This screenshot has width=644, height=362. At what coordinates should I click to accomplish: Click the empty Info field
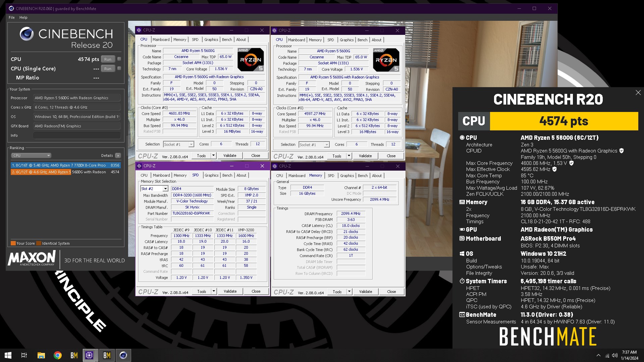tap(77, 135)
